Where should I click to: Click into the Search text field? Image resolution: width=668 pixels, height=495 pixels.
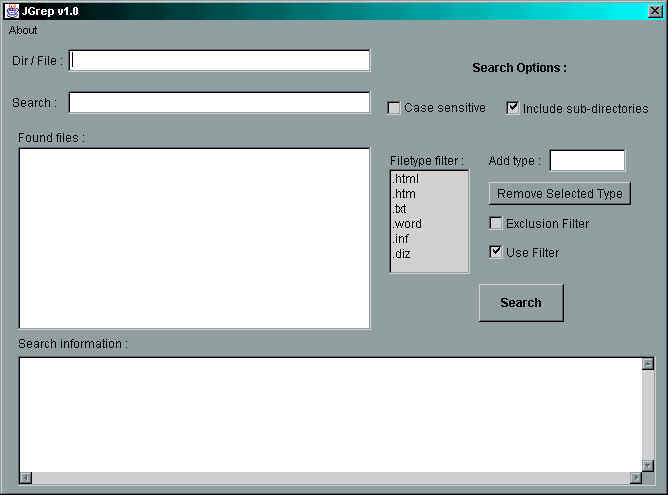[219, 103]
